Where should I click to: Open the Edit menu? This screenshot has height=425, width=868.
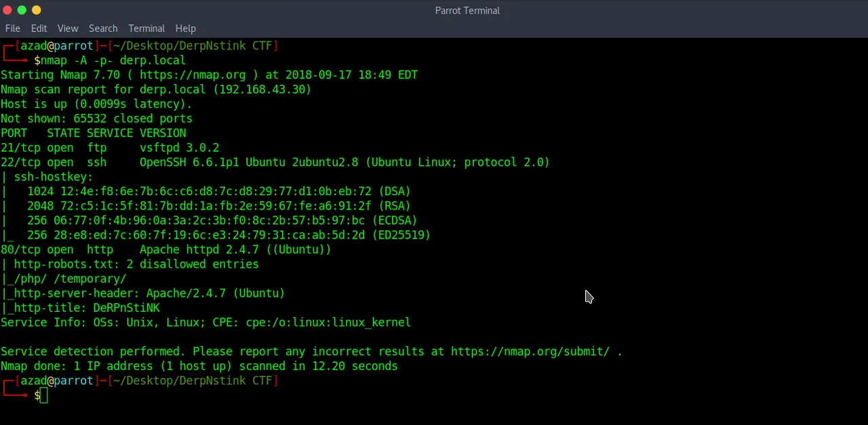(39, 28)
